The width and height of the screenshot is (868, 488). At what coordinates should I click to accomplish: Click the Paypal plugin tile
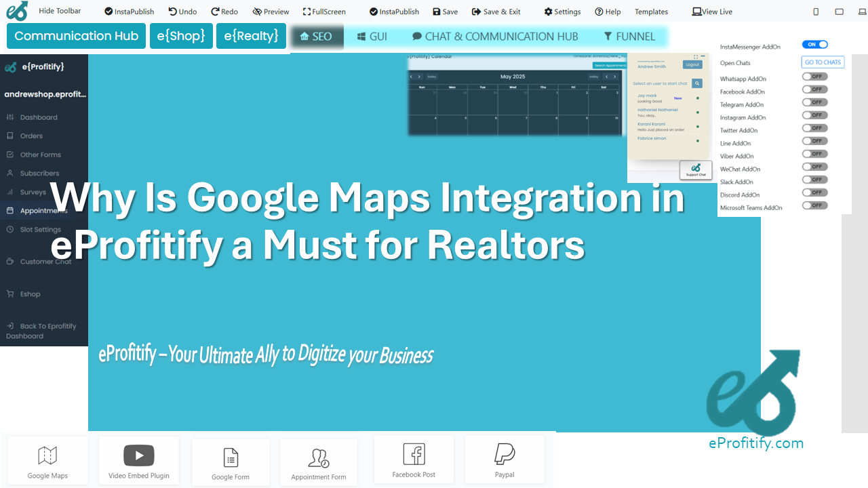(505, 460)
